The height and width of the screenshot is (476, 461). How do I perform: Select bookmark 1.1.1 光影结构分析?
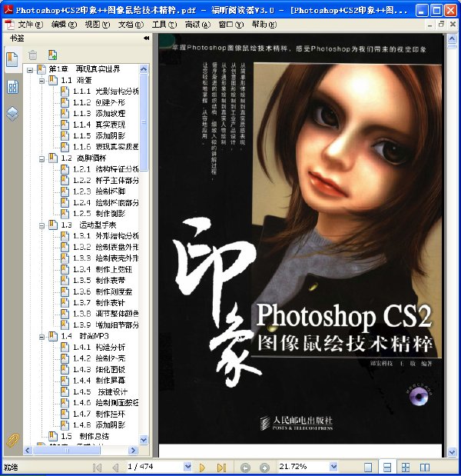[106, 92]
